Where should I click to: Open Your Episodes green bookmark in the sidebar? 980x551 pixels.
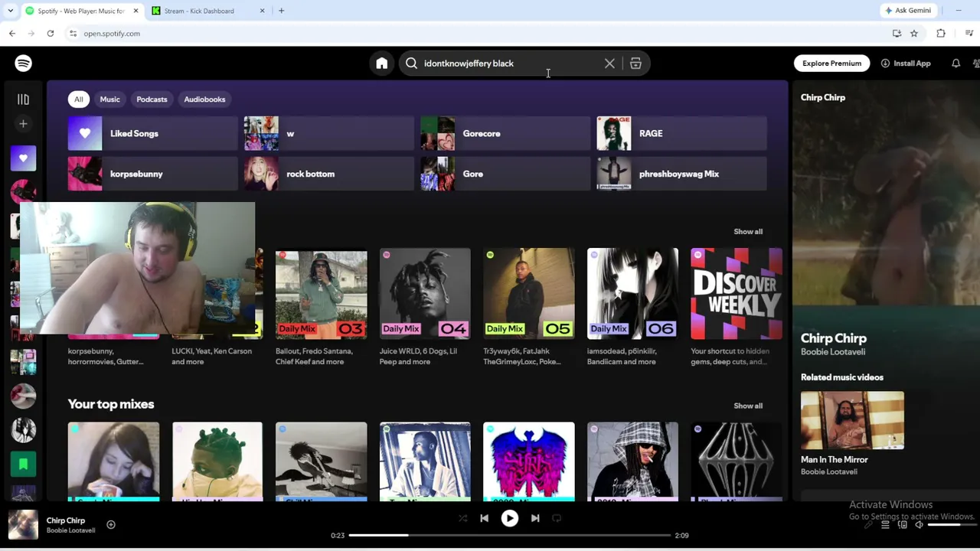tap(23, 465)
